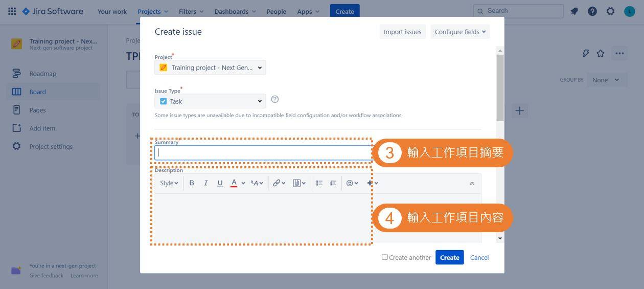644x289 pixels.
Task: Click the Jira Software logo
Action: click(x=53, y=11)
